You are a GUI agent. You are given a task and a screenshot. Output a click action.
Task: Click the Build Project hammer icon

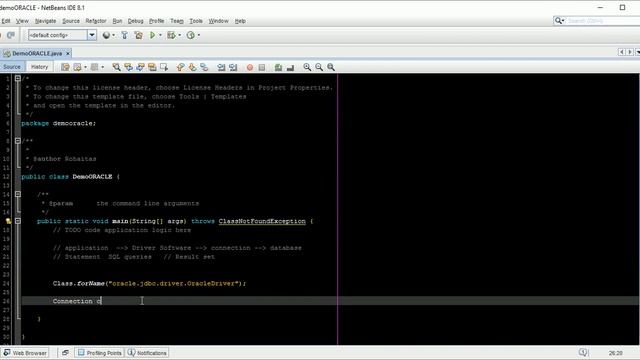pos(124,36)
